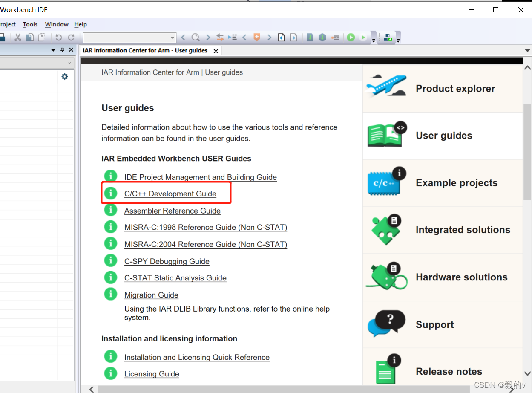Click the Go To line icon

(x=233, y=38)
